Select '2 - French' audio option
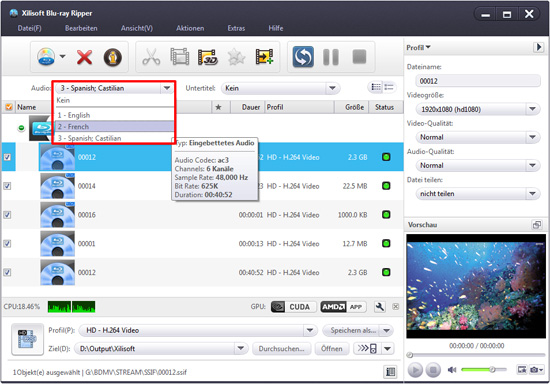 tap(114, 127)
